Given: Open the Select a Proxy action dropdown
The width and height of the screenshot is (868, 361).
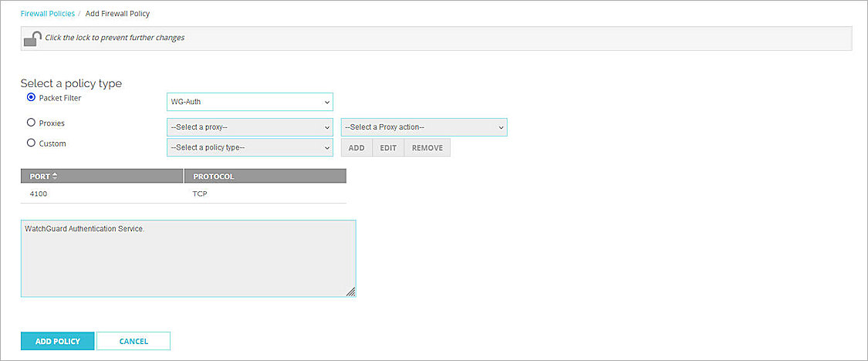Looking at the screenshot, I should 424,127.
